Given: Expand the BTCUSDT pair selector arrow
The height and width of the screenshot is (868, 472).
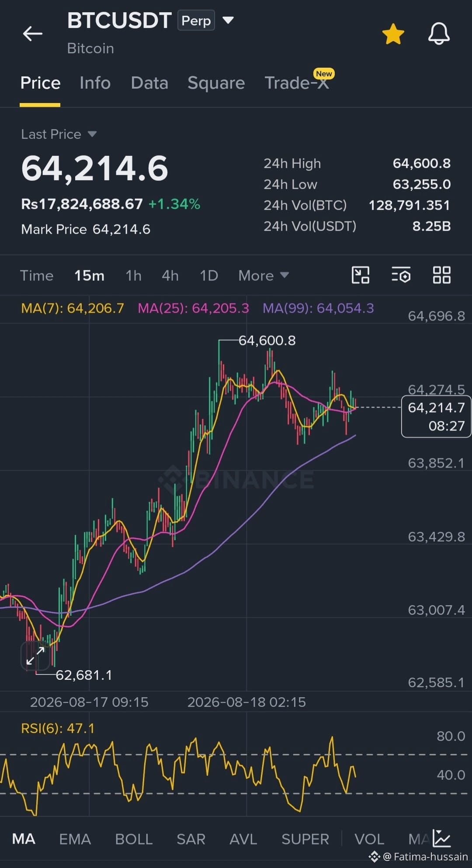Looking at the screenshot, I should click(x=228, y=20).
